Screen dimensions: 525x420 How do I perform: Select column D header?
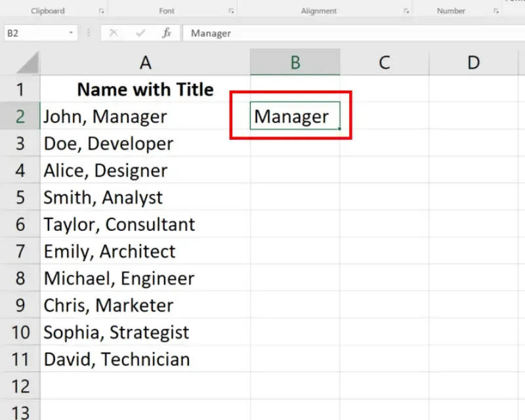[x=473, y=62]
